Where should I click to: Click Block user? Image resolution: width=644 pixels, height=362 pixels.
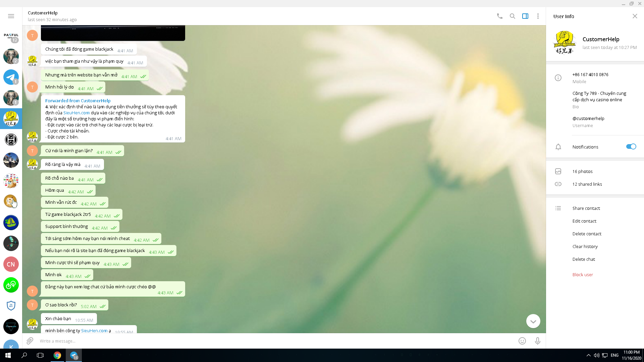point(583,275)
